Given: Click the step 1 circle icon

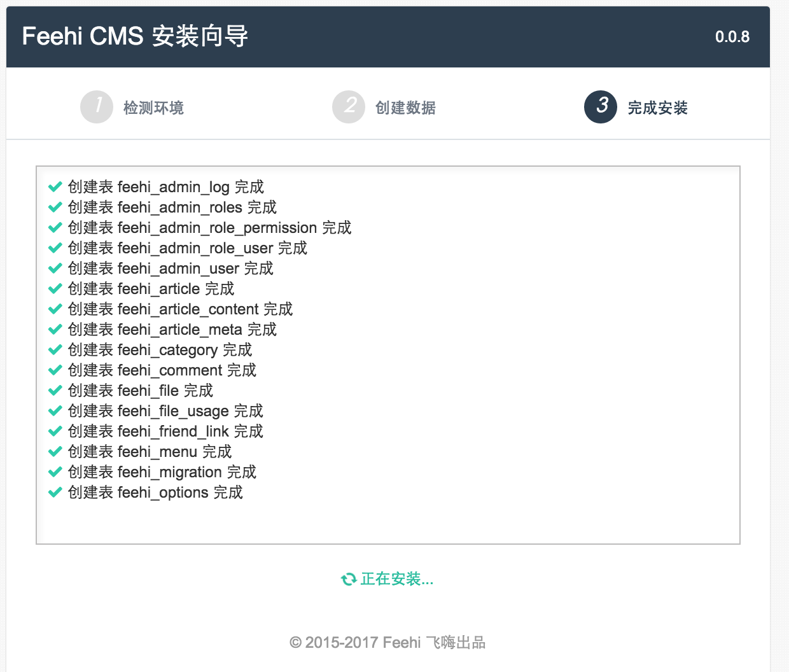Looking at the screenshot, I should (x=97, y=106).
